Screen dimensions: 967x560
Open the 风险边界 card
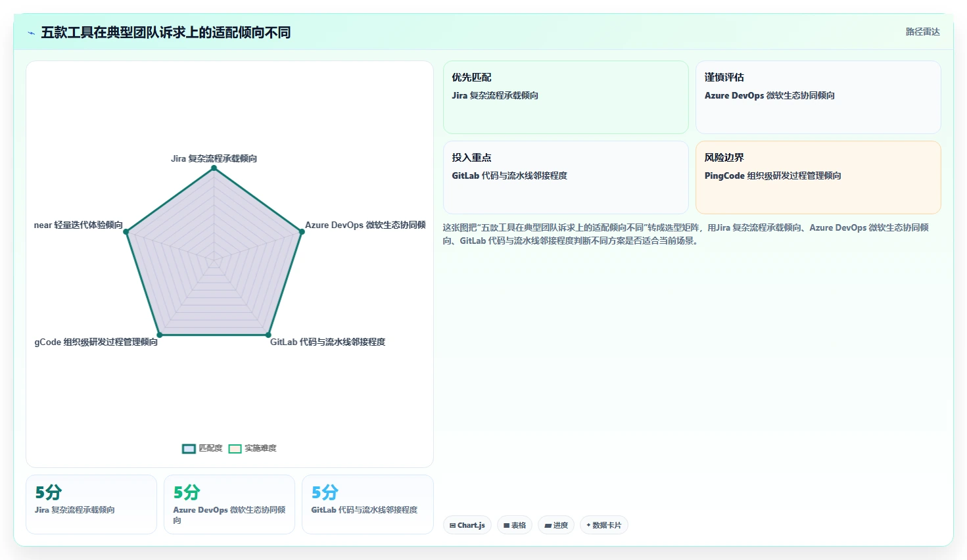coord(818,177)
